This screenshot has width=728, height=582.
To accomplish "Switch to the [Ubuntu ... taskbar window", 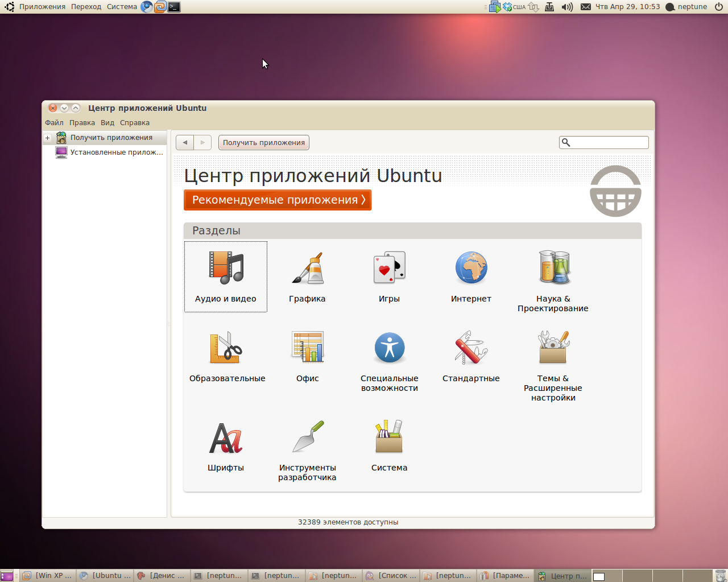I will [105, 576].
